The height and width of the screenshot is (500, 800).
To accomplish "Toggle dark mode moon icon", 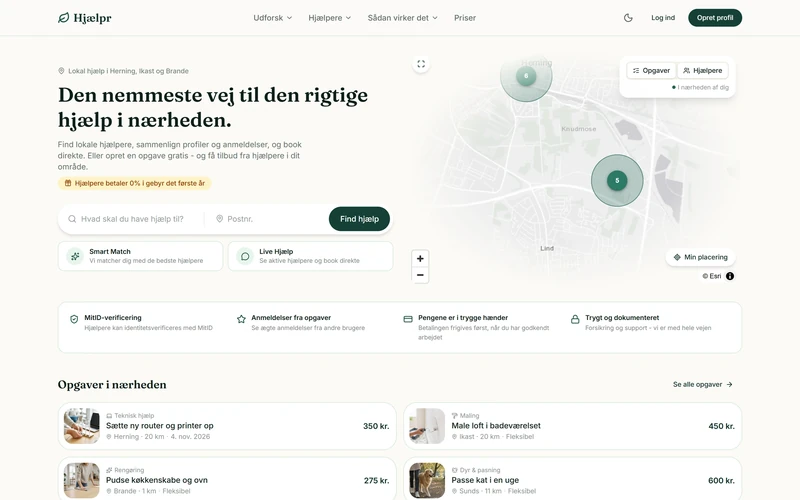I will (x=628, y=18).
